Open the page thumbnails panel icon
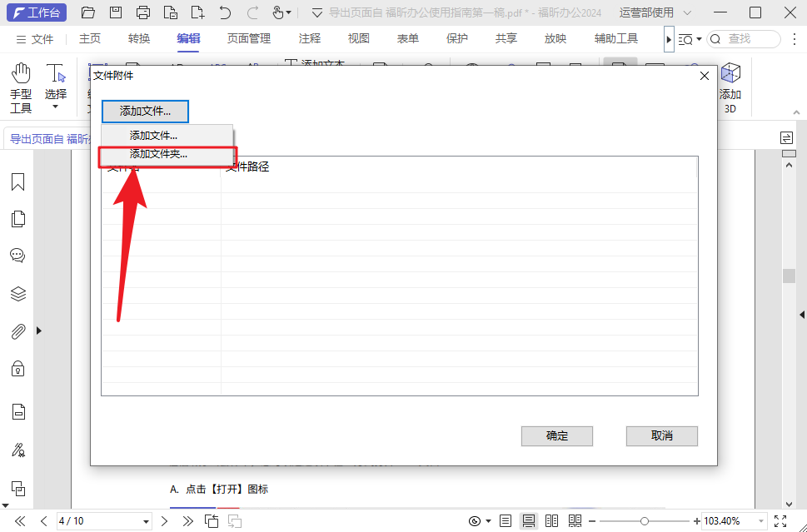The width and height of the screenshot is (807, 532). 18,219
